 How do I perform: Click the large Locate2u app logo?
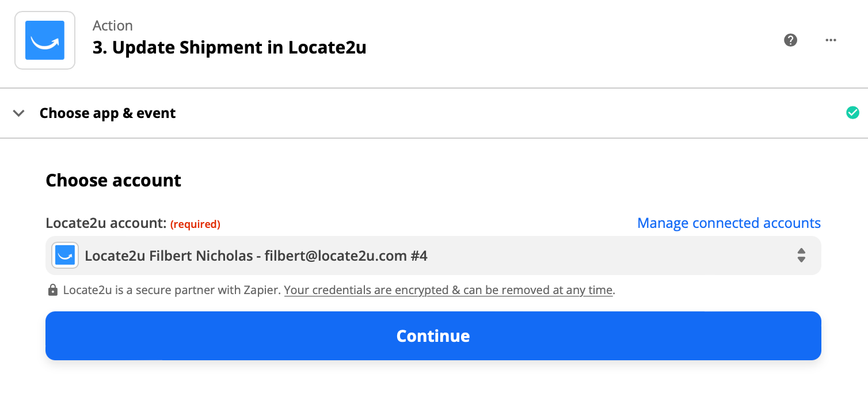pos(45,40)
